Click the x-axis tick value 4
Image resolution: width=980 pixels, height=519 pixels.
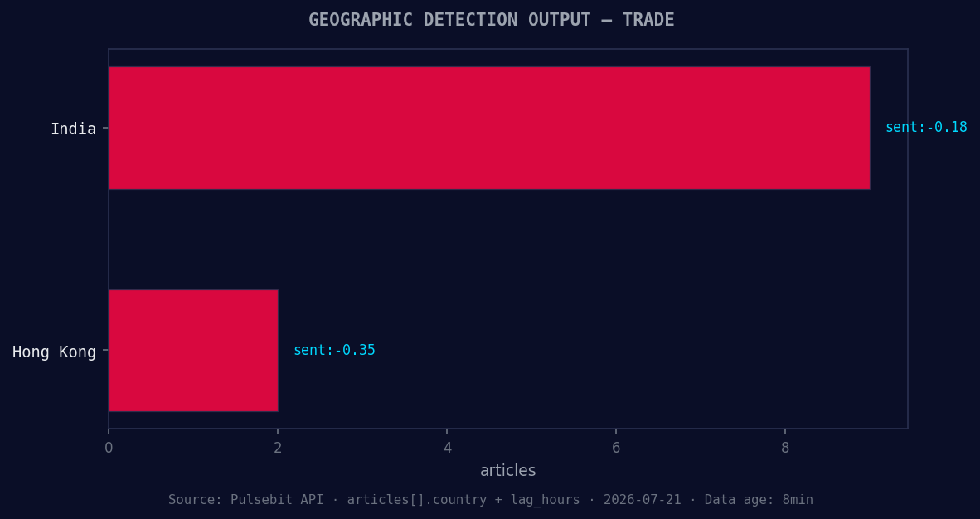447,448
